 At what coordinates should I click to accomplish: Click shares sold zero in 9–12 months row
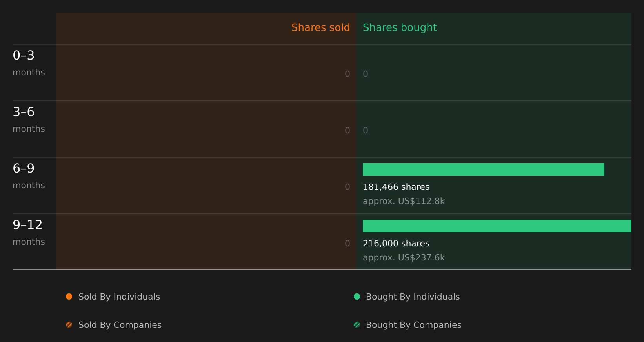347,244
